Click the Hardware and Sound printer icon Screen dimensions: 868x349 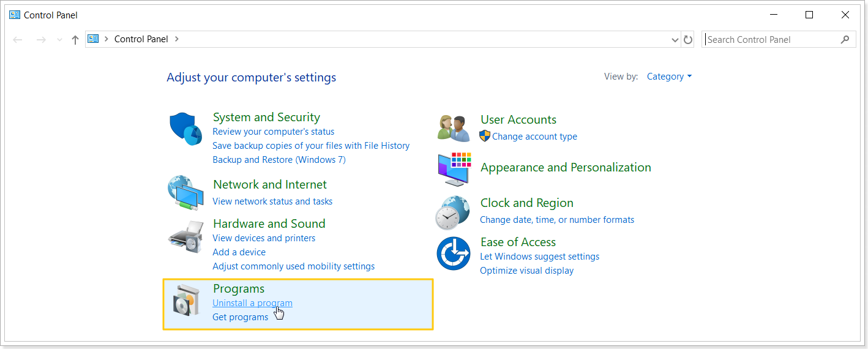point(185,237)
